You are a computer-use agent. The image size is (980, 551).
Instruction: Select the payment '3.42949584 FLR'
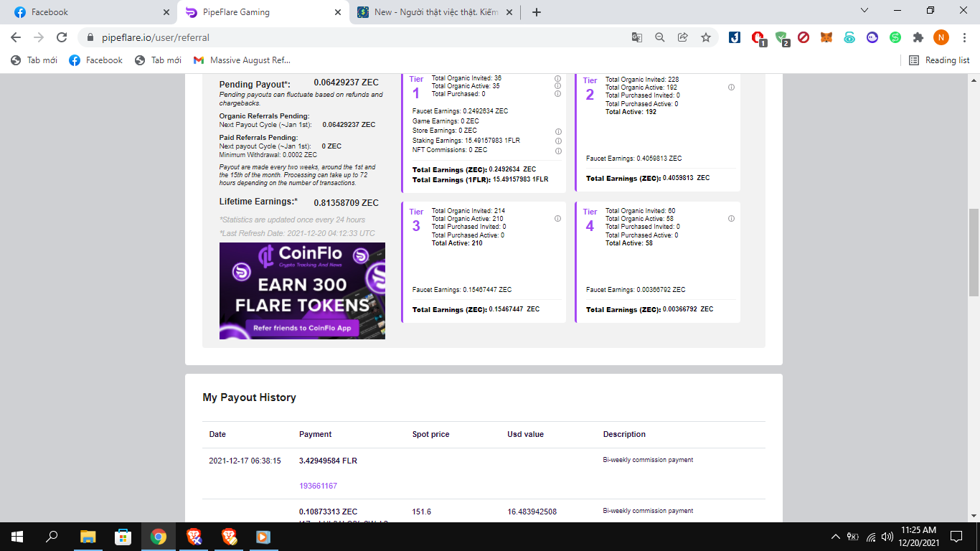pyautogui.click(x=328, y=461)
